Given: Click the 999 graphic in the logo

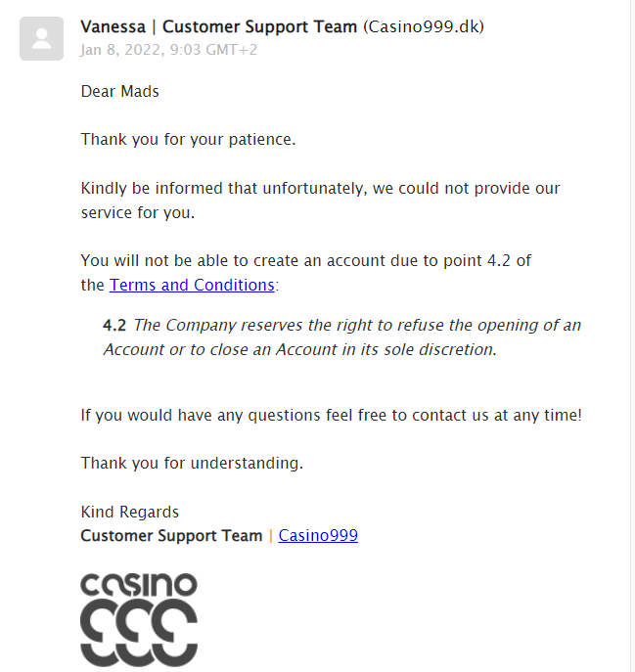Looking at the screenshot, I should tap(139, 633).
